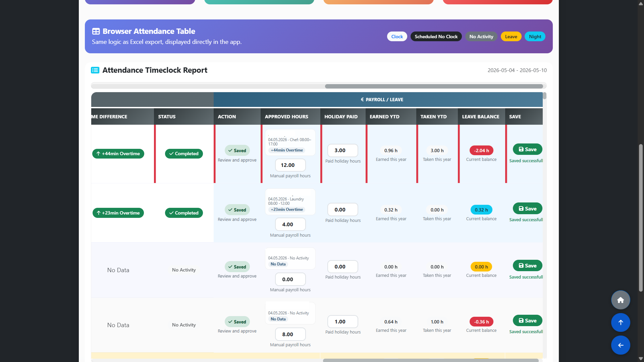This screenshot has width=644, height=362.
Task: Click the Approved Hours column header
Action: (x=286, y=117)
